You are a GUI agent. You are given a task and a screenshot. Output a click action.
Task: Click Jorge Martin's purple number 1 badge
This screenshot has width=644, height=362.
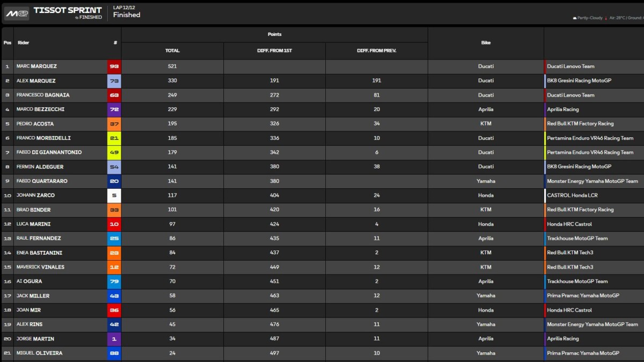tap(114, 338)
